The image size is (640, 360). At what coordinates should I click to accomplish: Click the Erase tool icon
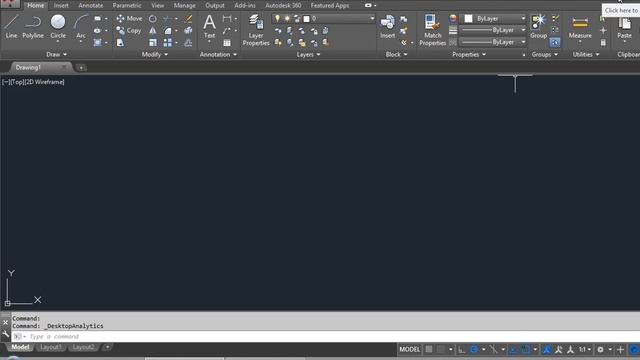click(x=188, y=18)
